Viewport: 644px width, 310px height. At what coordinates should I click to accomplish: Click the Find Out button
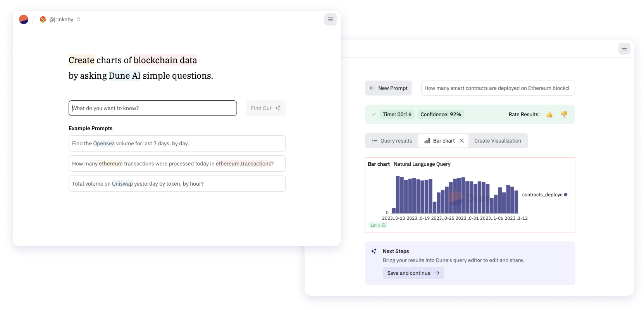pyautogui.click(x=266, y=108)
